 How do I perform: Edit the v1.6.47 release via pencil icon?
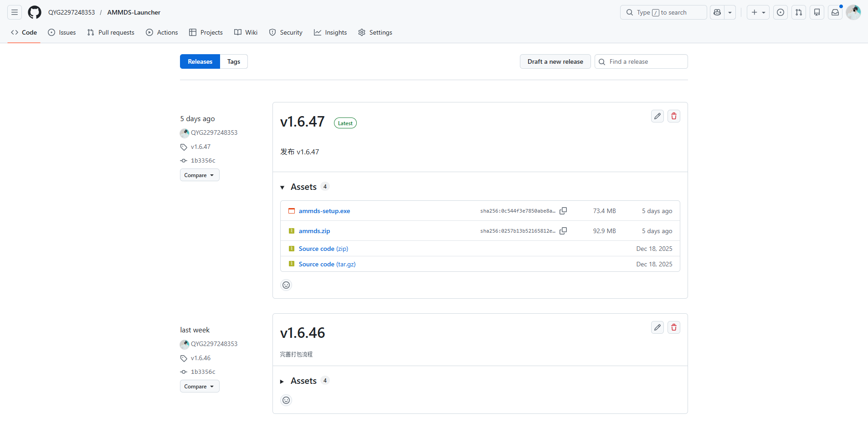point(657,116)
